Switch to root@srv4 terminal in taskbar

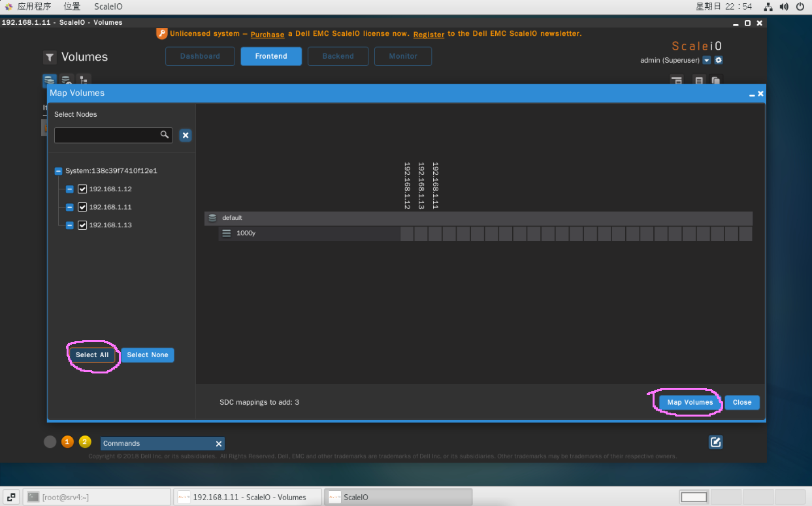point(97,497)
